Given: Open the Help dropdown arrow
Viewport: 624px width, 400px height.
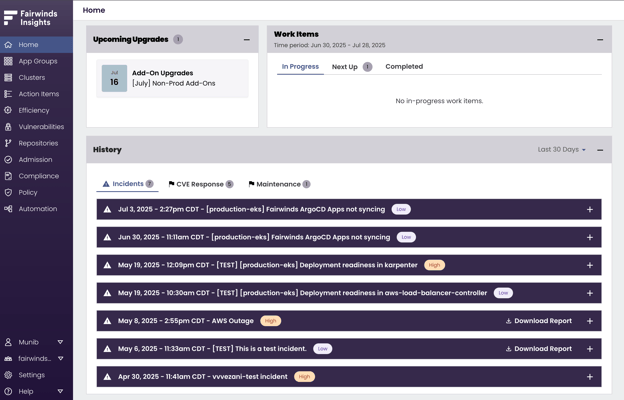Looking at the screenshot, I should click(x=60, y=391).
